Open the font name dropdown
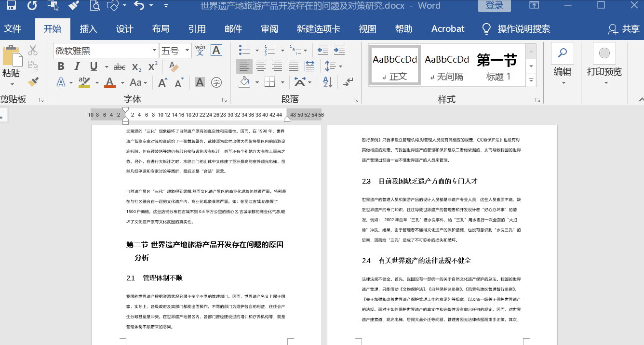644x345 pixels. coord(154,50)
